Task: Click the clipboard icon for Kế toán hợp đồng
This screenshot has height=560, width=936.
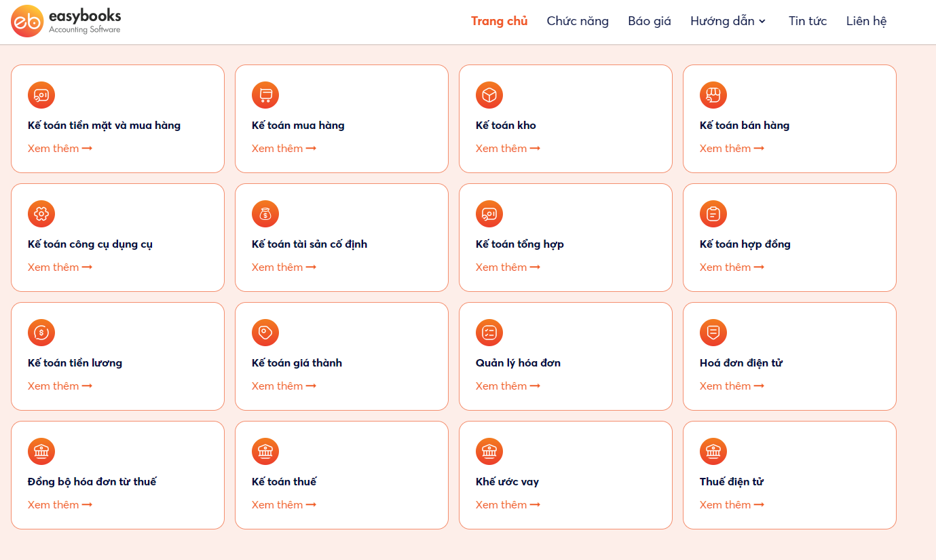Action: [713, 214]
